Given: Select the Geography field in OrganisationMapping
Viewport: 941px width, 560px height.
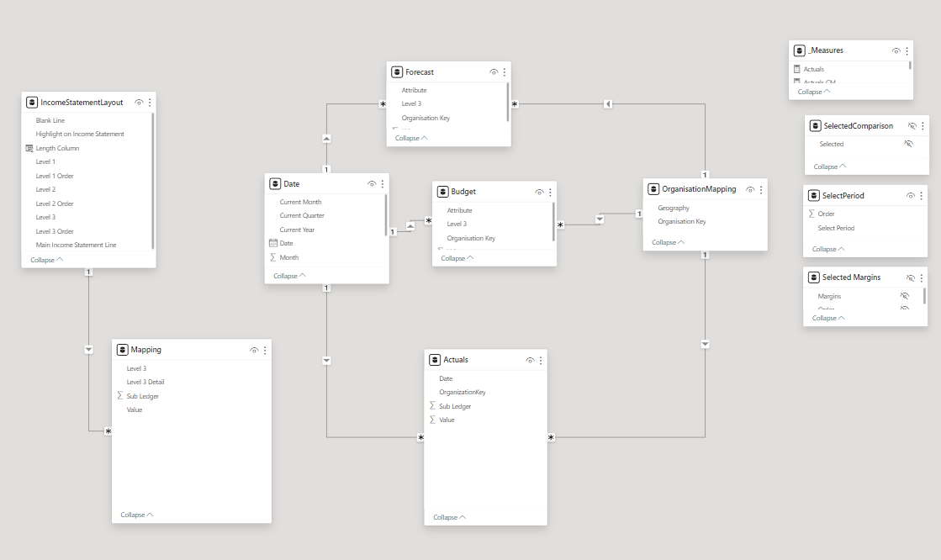Looking at the screenshot, I should 674,208.
